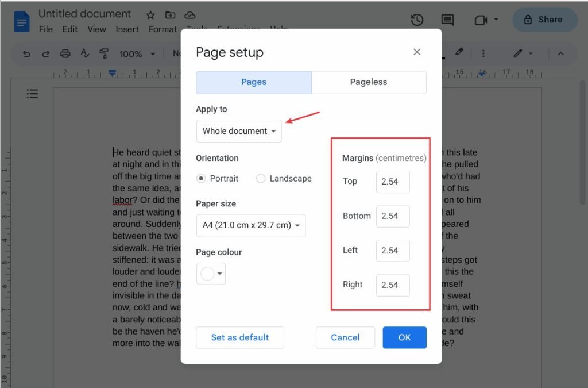Viewport: 588px width, 388px height.
Task: Show the document outline icon
Action: 32,94
